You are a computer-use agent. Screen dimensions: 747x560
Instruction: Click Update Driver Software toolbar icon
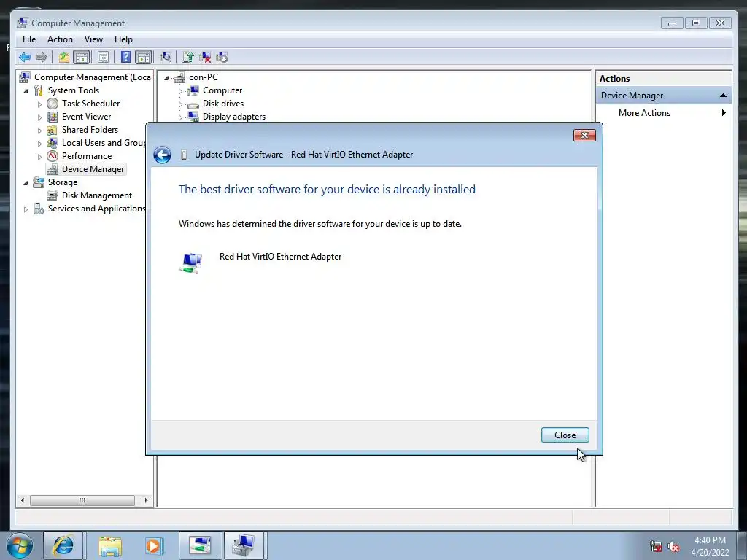(188, 58)
